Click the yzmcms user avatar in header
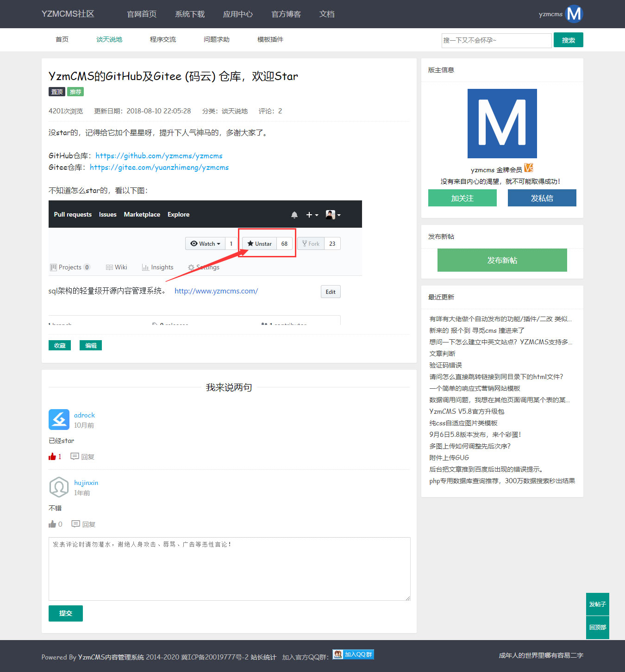Screen dimensions: 625x672 coord(574,14)
